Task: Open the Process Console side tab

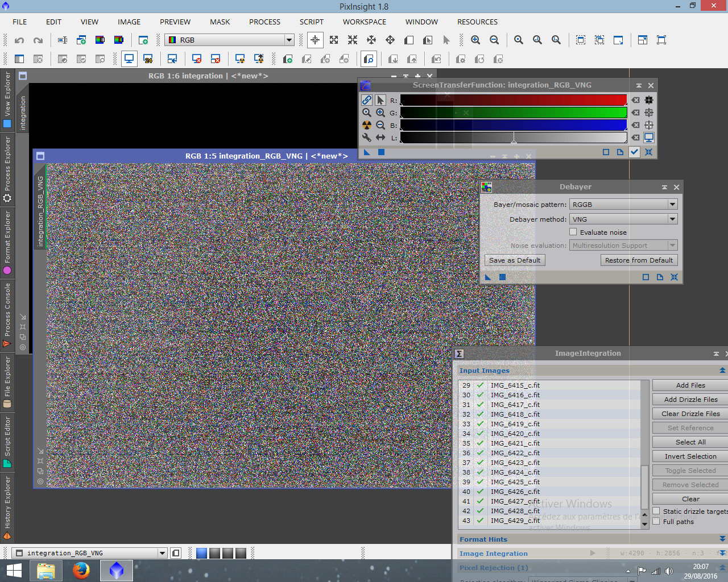Action: (7, 314)
